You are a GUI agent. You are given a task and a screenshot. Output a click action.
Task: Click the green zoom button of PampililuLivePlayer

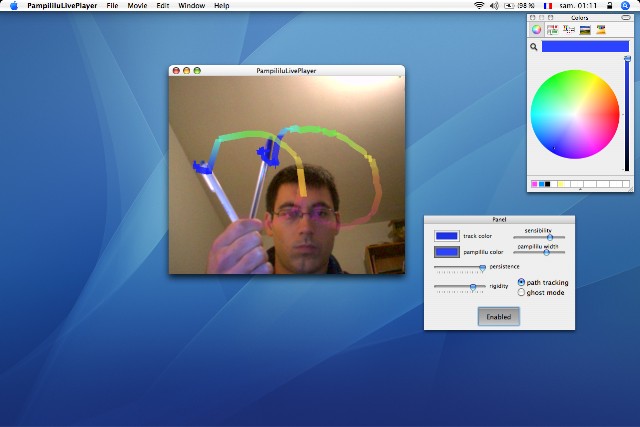[197, 71]
